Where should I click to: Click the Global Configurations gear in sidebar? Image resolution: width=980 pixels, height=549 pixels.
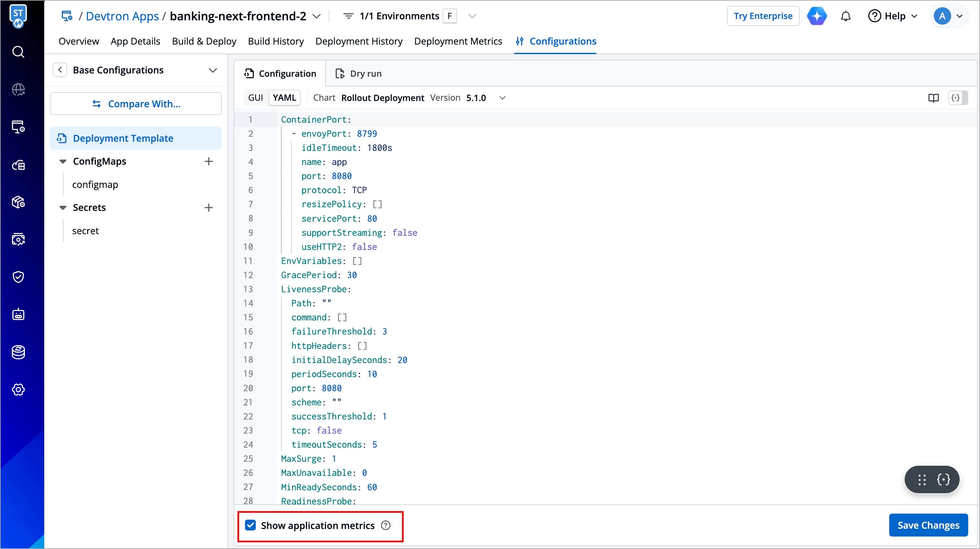18,390
